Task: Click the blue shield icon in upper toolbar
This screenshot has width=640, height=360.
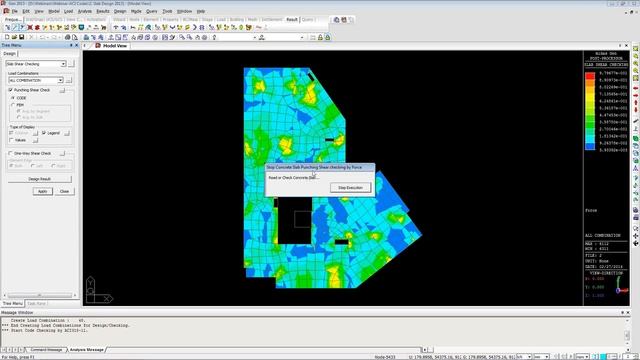Action: 81,27
